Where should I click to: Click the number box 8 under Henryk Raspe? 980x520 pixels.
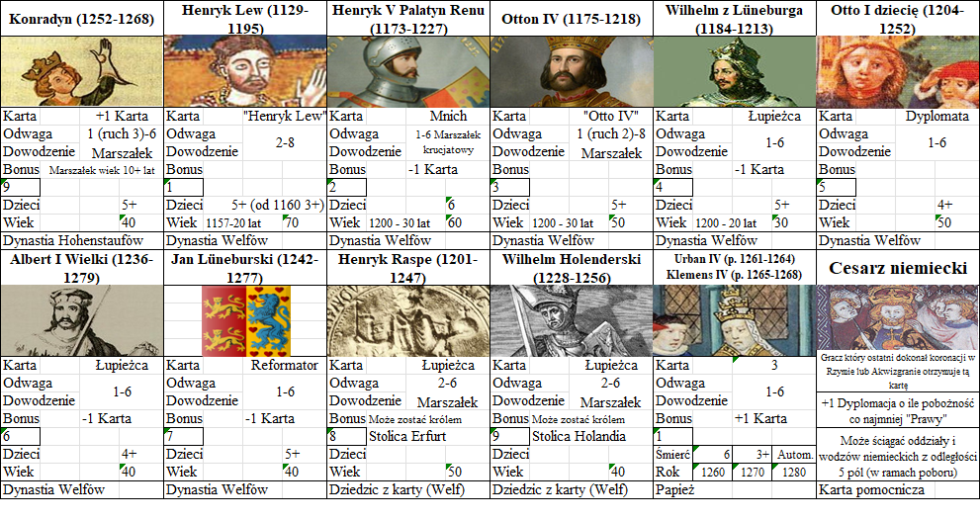347,436
